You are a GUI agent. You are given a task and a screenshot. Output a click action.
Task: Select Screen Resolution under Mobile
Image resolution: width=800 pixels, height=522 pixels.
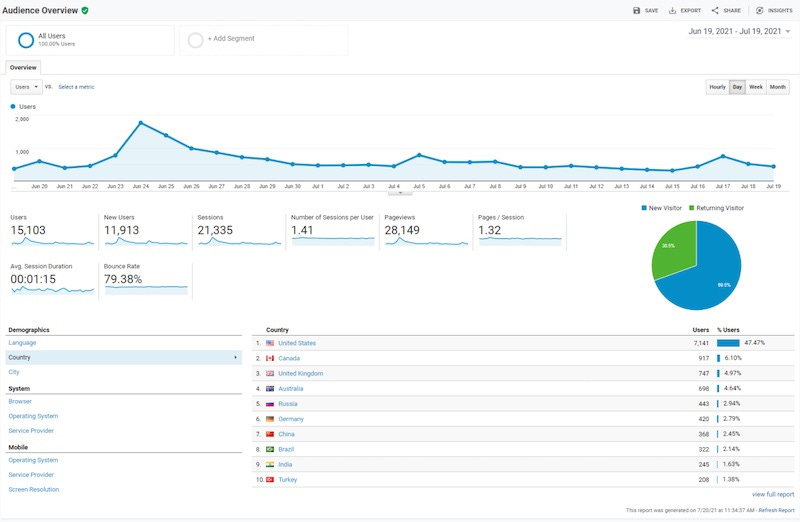[x=34, y=489]
